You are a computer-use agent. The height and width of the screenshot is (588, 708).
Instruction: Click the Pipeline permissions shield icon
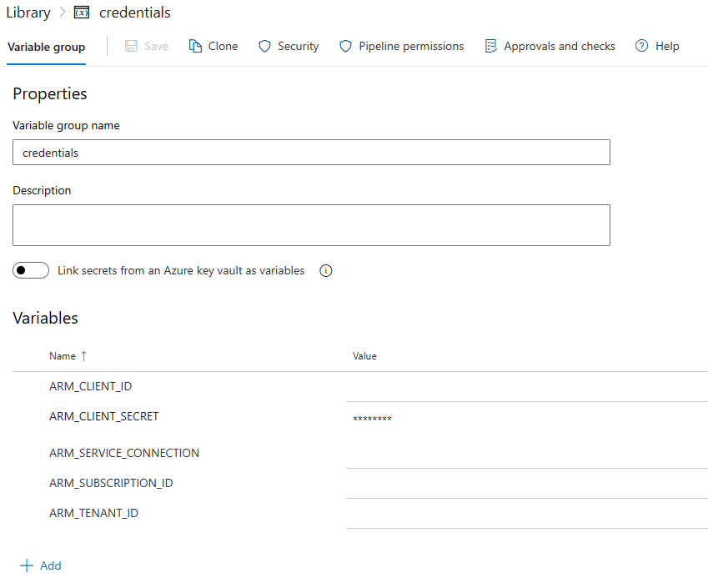click(x=345, y=46)
